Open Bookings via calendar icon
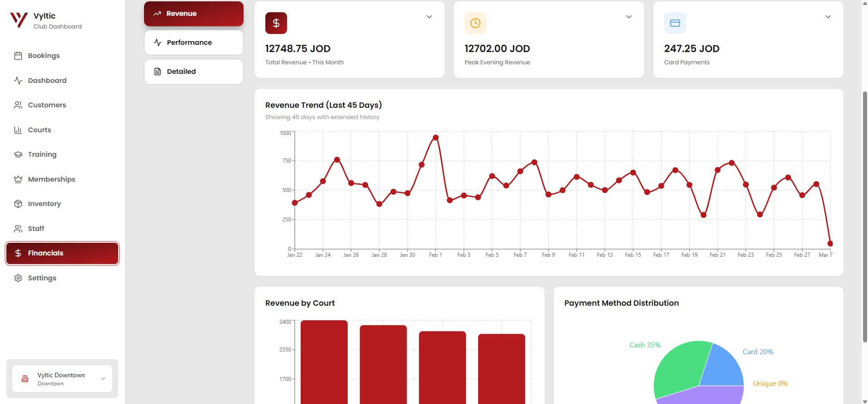The height and width of the screenshot is (404, 868). click(x=18, y=56)
